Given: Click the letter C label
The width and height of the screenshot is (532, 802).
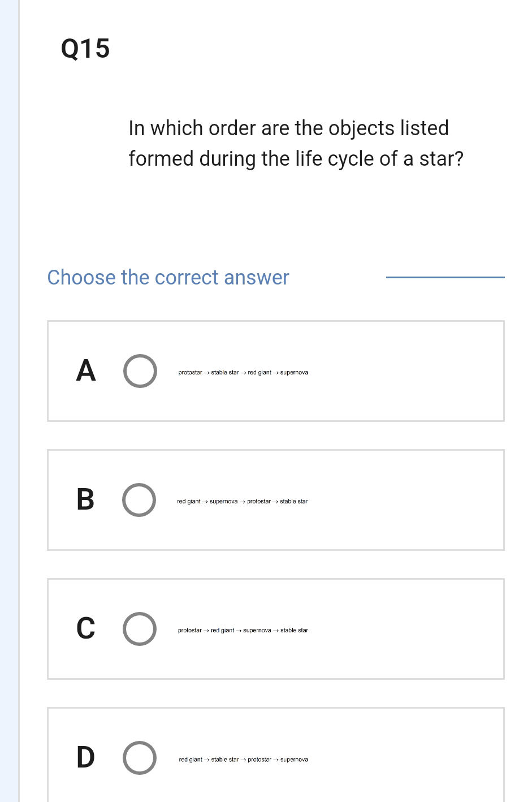Looking at the screenshot, I should [x=85, y=629].
